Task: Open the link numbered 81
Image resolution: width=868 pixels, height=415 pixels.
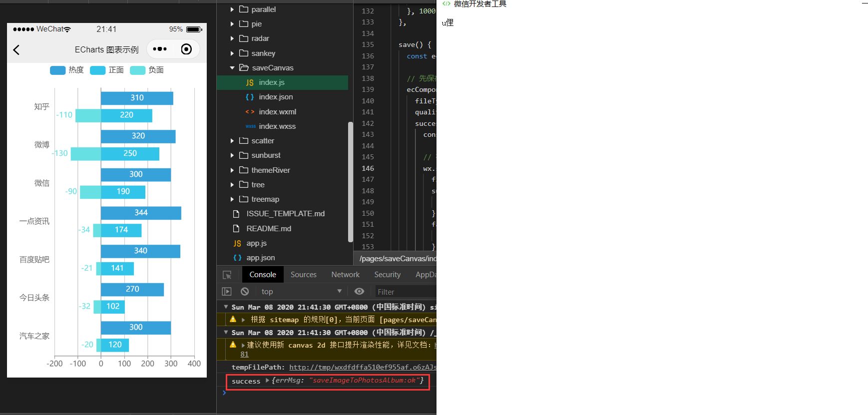Action: [244, 354]
